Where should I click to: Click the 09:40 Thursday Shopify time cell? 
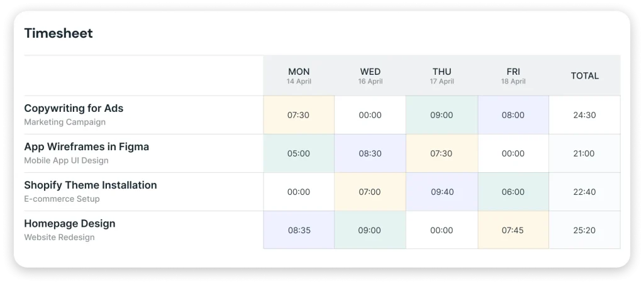(442, 192)
